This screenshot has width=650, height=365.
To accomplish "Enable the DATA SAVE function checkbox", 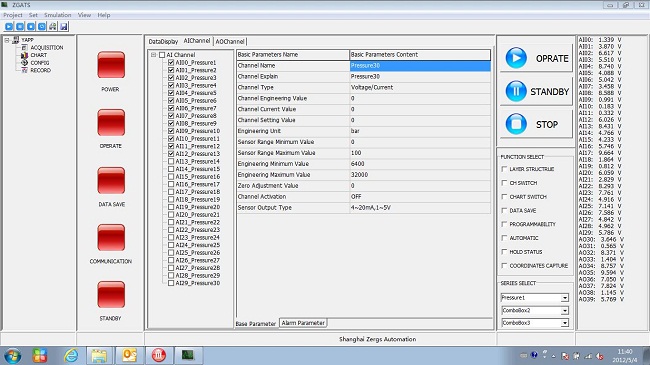I will tap(504, 210).
